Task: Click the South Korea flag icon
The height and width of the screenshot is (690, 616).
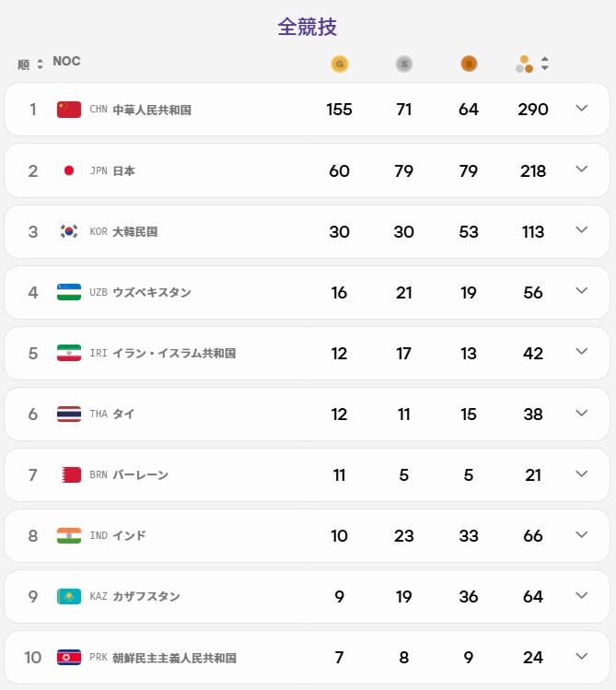Action: [x=69, y=231]
